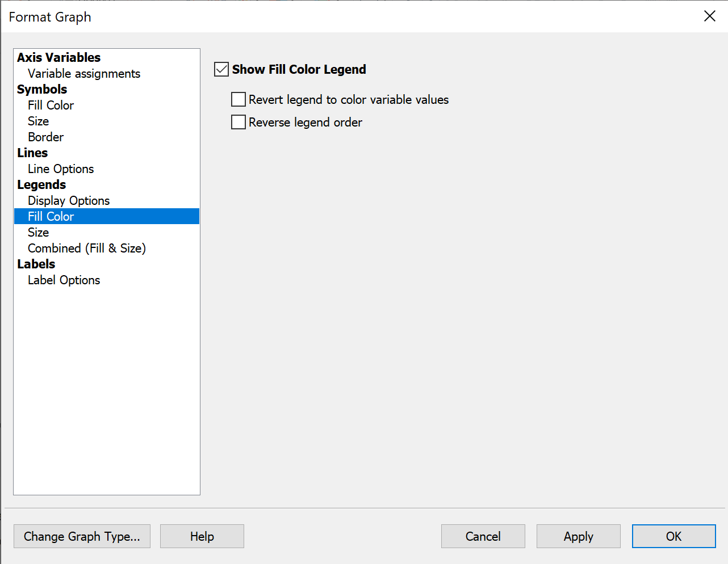Select Size under Legends

pyautogui.click(x=37, y=232)
